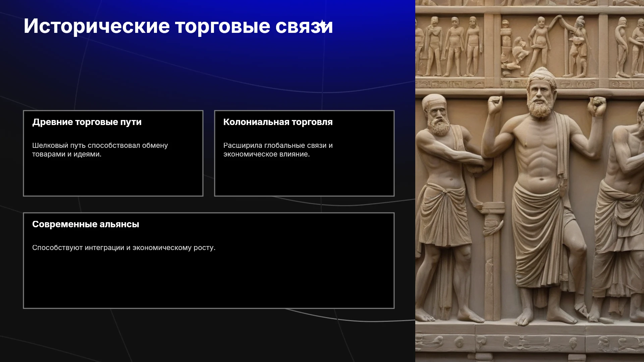The width and height of the screenshot is (644, 362).
Task: Select the "Колониальная торговля" card heading
Action: 278,122
